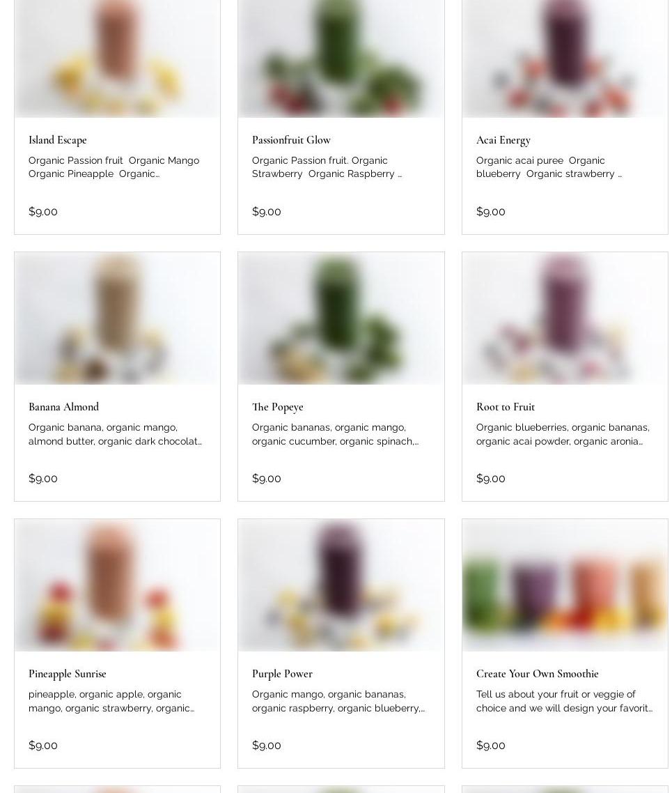Open the Pineapple Sunrise title link
This screenshot has width=672, height=793.
pyautogui.click(x=67, y=674)
